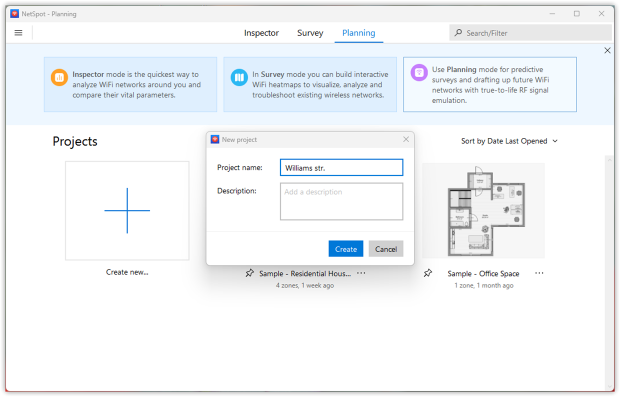The width and height of the screenshot is (620, 397).
Task: Click the orange Inspector mode icon
Action: (x=59, y=77)
